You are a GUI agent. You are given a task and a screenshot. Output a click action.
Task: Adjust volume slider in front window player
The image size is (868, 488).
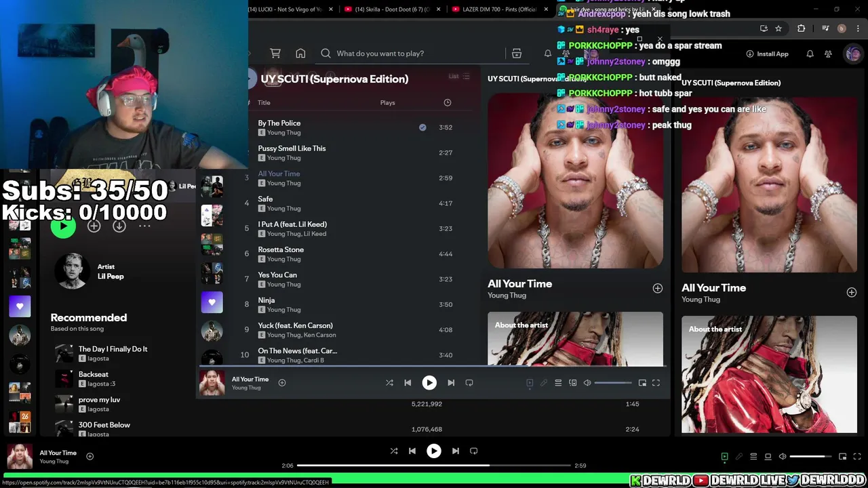(613, 383)
